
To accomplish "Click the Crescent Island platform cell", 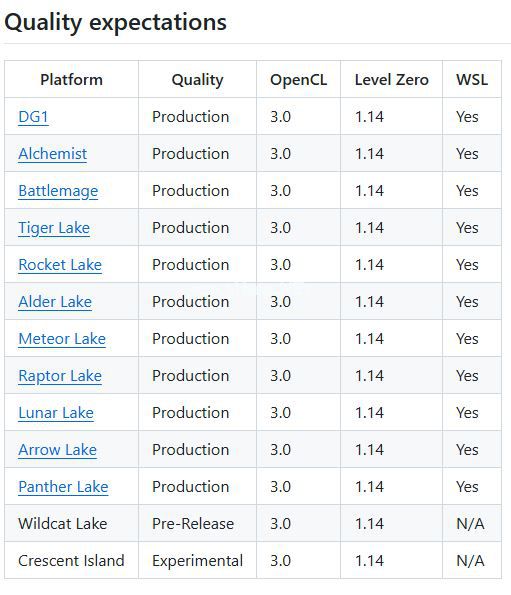I will pyautogui.click(x=71, y=561).
